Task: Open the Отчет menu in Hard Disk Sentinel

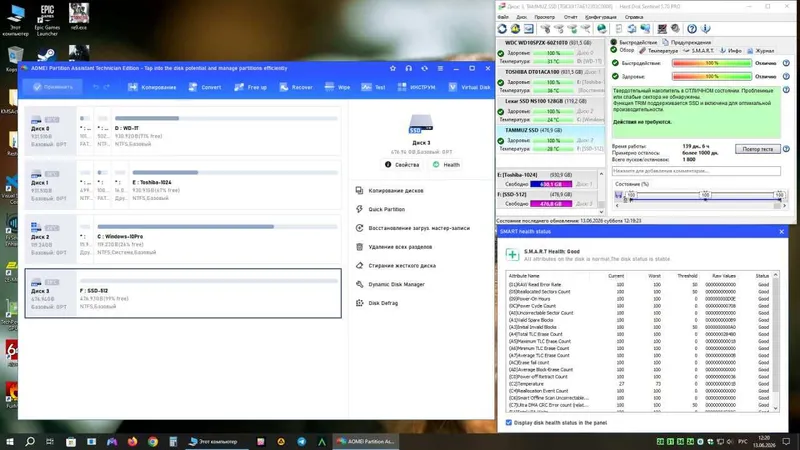Action: point(570,17)
